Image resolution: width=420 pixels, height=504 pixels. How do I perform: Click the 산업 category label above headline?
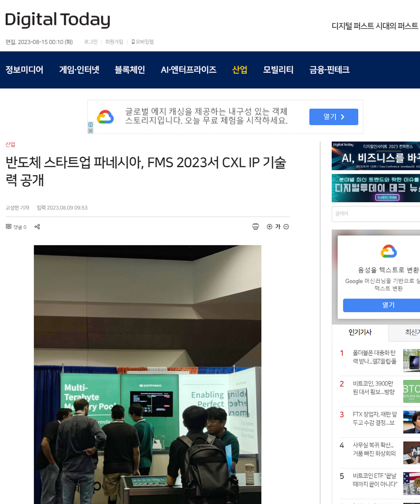(x=10, y=144)
